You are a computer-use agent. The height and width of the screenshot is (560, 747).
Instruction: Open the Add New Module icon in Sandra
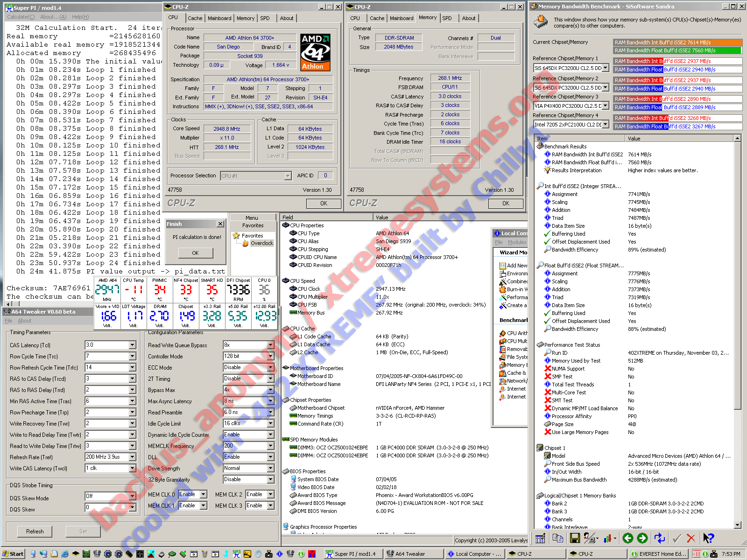[502, 266]
